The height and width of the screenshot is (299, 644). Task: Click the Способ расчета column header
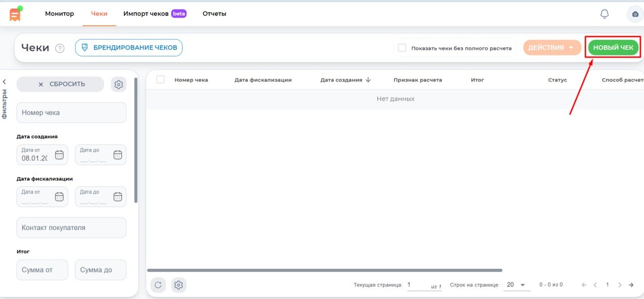point(623,80)
